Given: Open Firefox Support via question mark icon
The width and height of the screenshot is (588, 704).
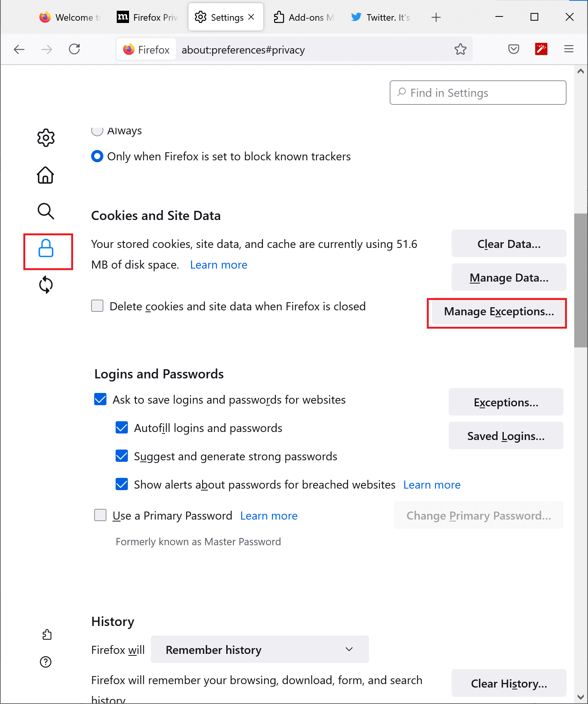Looking at the screenshot, I should [45, 662].
